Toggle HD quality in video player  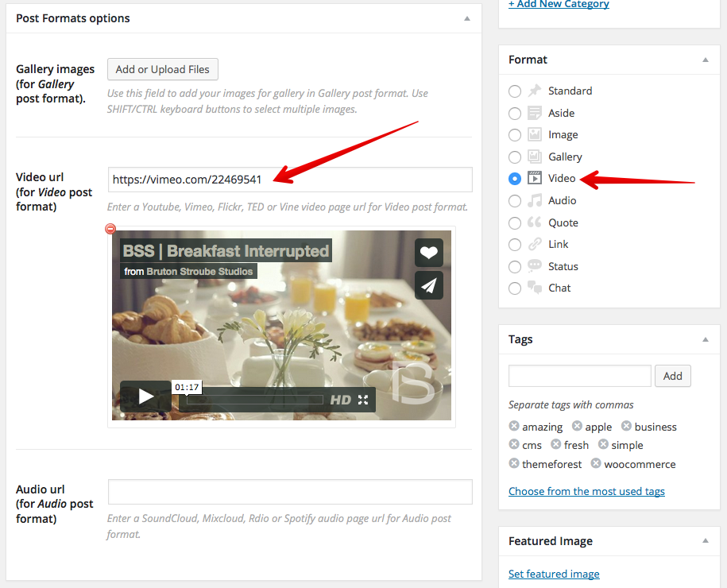click(x=340, y=400)
